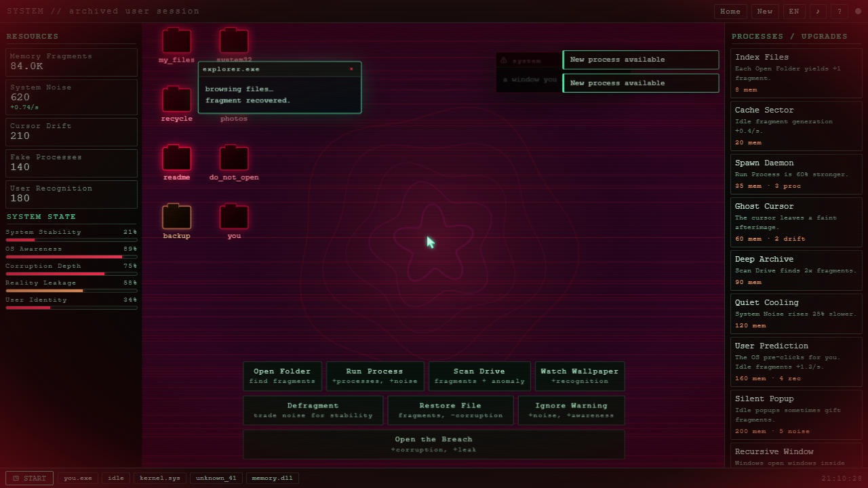Click the Home menu item

click(x=730, y=12)
